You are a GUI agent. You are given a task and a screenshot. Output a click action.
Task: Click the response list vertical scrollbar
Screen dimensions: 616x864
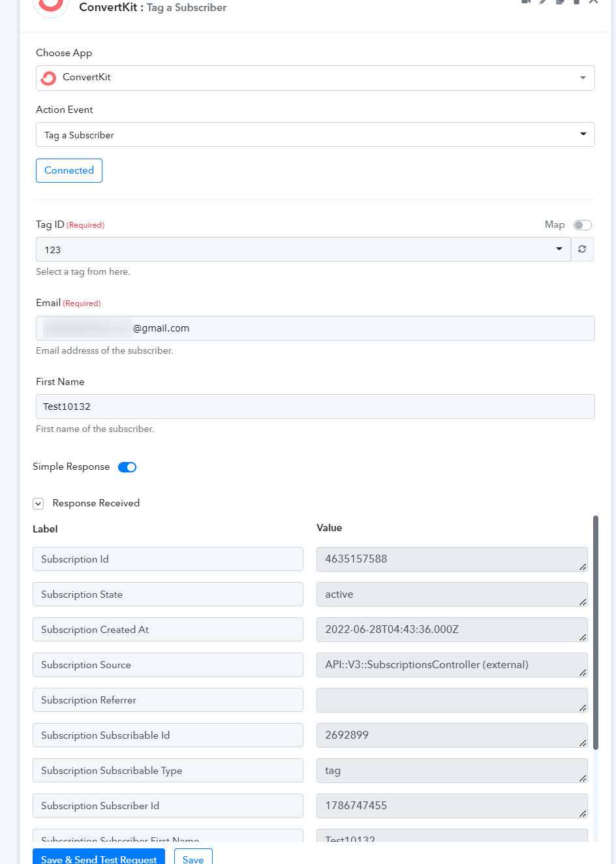(x=595, y=632)
